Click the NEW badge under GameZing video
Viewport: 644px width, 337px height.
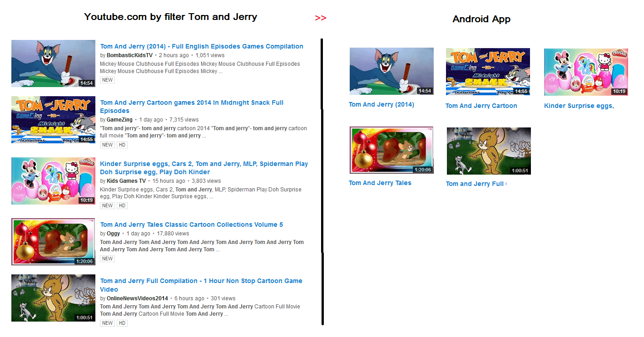[x=107, y=145]
